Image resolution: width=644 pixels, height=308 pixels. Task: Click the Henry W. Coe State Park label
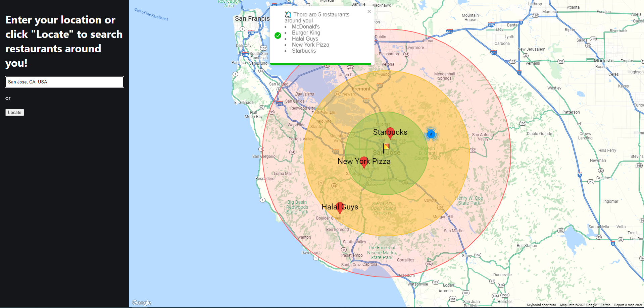point(469,200)
